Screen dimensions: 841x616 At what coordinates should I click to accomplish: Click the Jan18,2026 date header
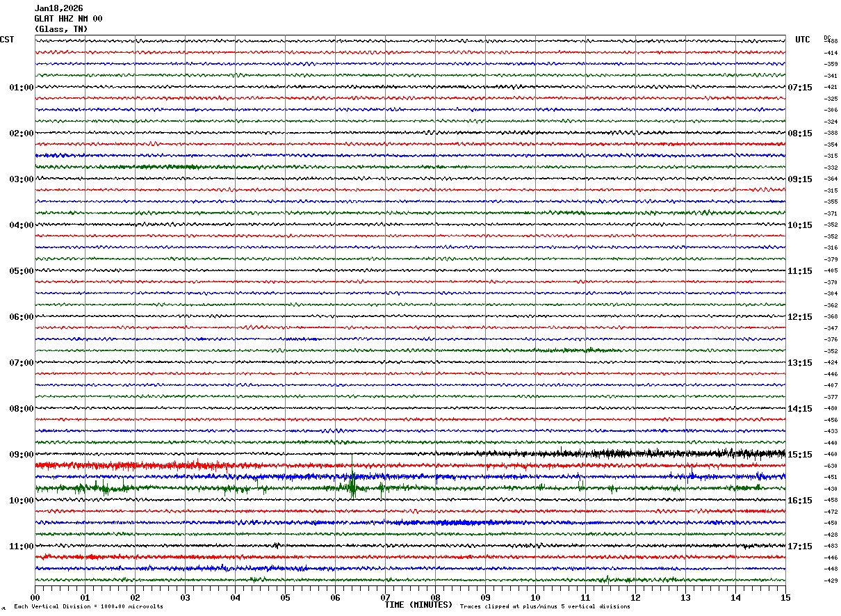pyautogui.click(x=58, y=8)
